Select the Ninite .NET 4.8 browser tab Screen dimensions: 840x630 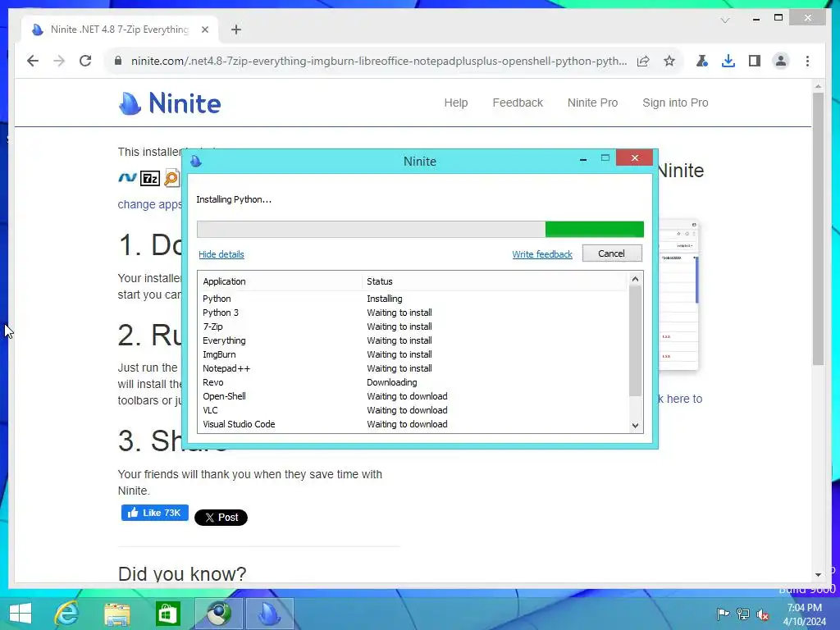point(120,30)
